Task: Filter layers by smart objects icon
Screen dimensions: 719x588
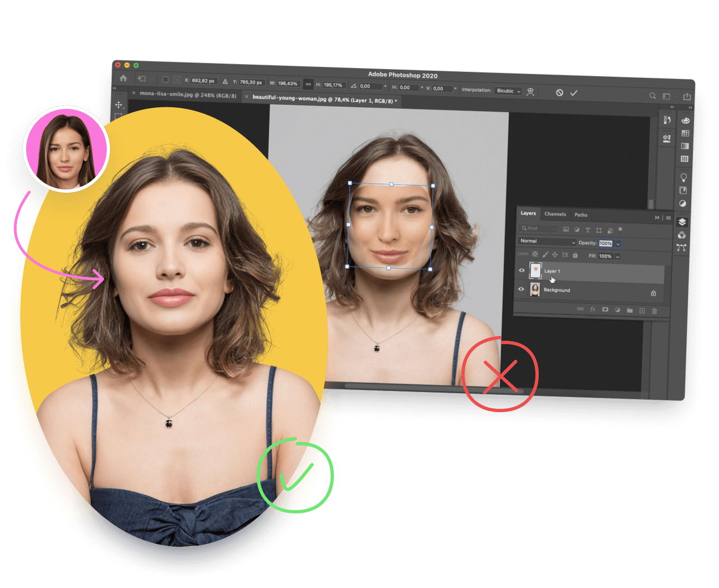Action: point(610,230)
